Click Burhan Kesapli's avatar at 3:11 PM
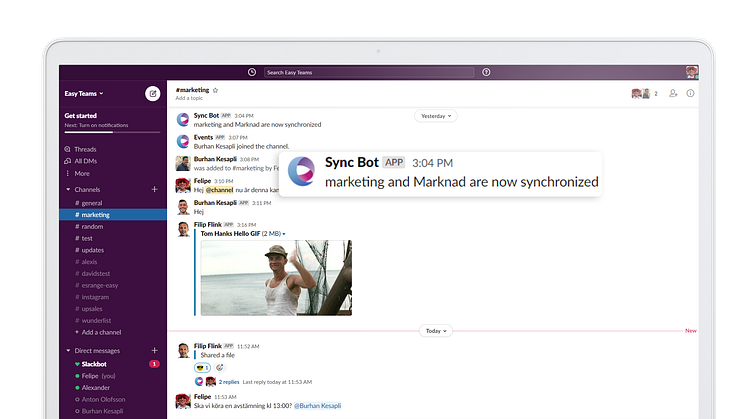Viewport: 746px width, 419px height. click(183, 207)
